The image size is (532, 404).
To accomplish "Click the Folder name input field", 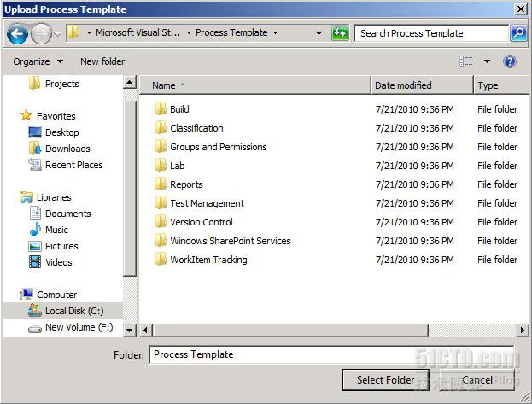I will 331,354.
